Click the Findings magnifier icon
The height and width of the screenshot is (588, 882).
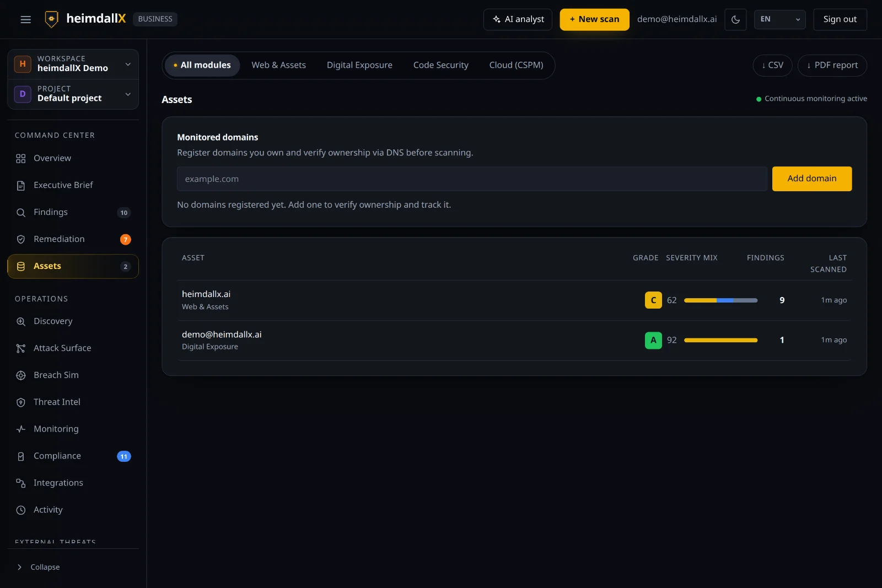click(x=21, y=213)
